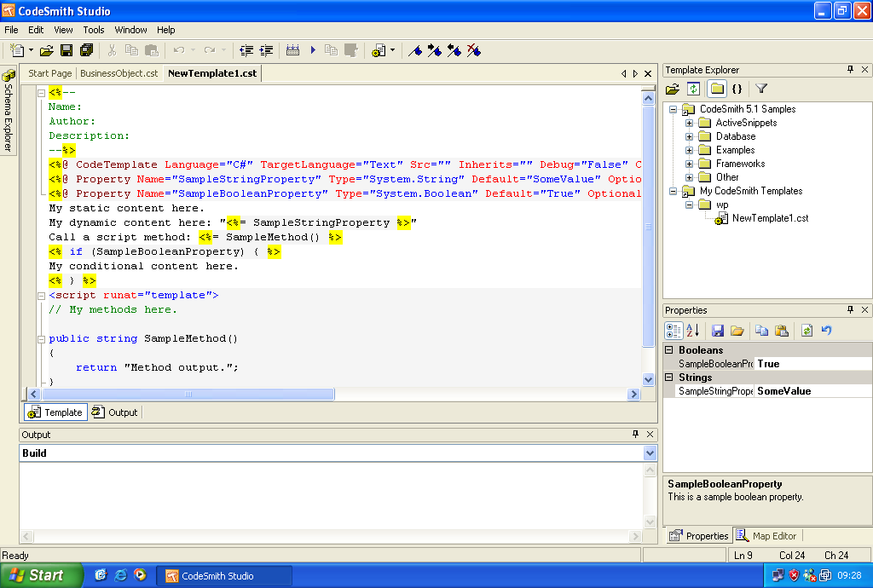Click the paste clipboard icon in Properties toolbar
The height and width of the screenshot is (588, 873).
click(782, 331)
